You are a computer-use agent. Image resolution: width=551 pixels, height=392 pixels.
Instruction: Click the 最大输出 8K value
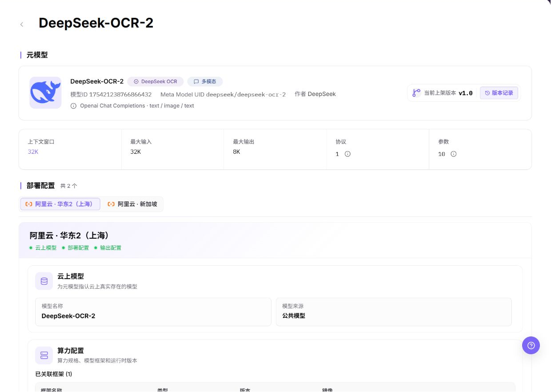tap(236, 152)
